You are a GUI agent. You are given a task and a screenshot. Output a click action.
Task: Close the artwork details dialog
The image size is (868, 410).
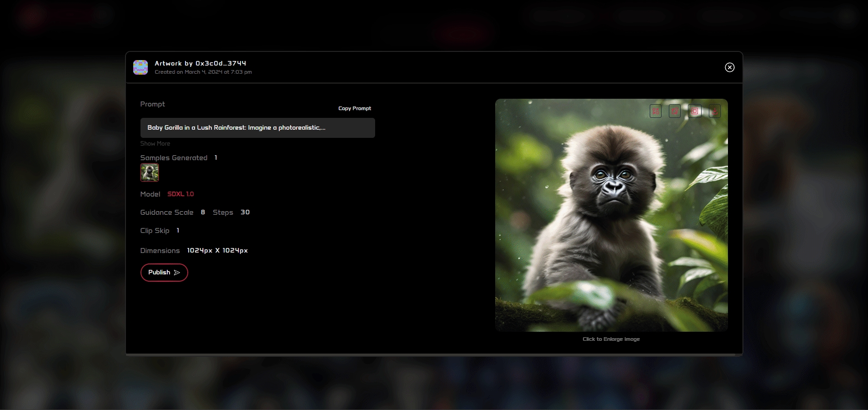click(x=729, y=67)
